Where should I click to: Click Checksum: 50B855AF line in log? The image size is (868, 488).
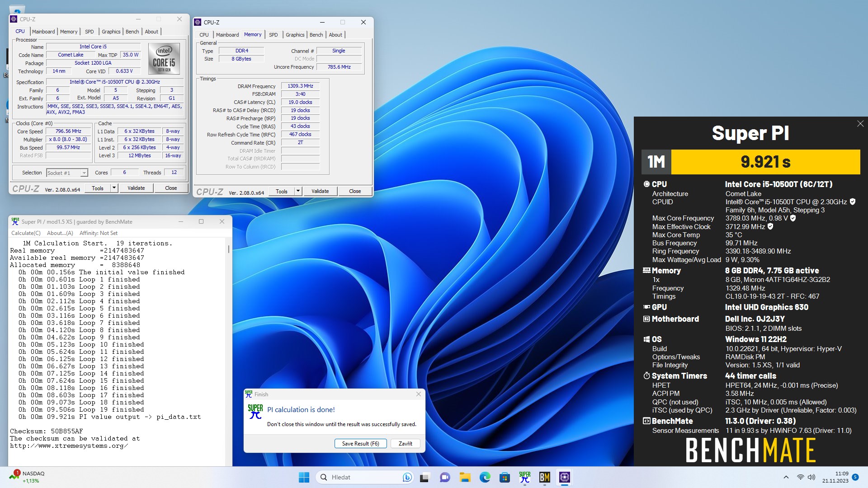pyautogui.click(x=47, y=431)
